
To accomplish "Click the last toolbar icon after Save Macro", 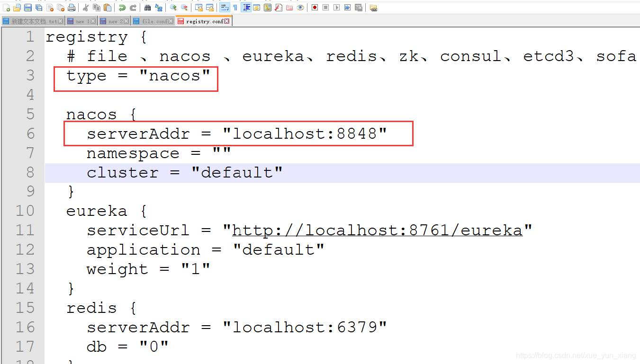I will pos(373,8).
